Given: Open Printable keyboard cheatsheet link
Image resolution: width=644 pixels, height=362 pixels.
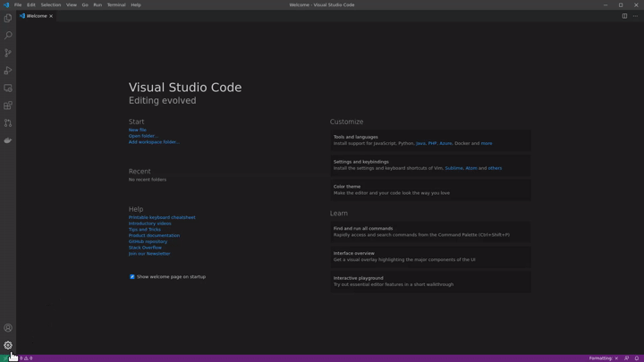Looking at the screenshot, I should pos(162,217).
